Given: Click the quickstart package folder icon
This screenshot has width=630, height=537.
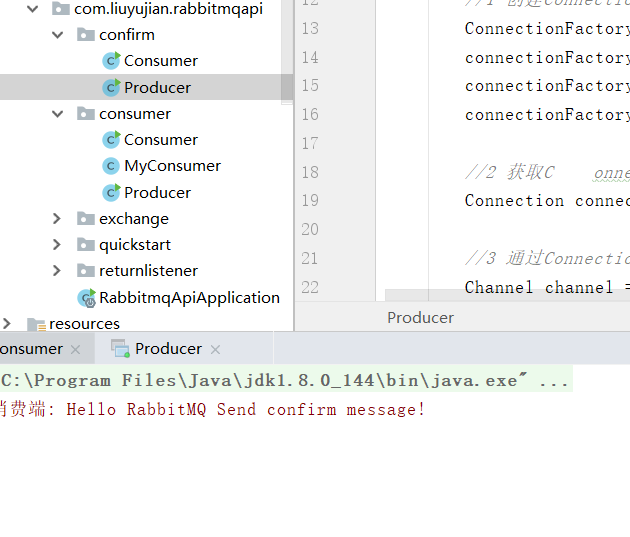Looking at the screenshot, I should 86,244.
